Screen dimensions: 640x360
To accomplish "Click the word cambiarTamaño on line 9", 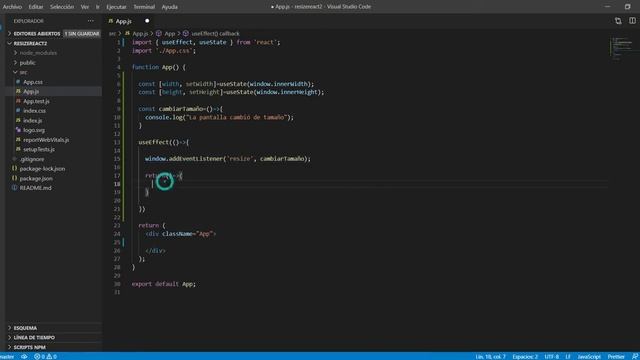I will tap(181, 109).
